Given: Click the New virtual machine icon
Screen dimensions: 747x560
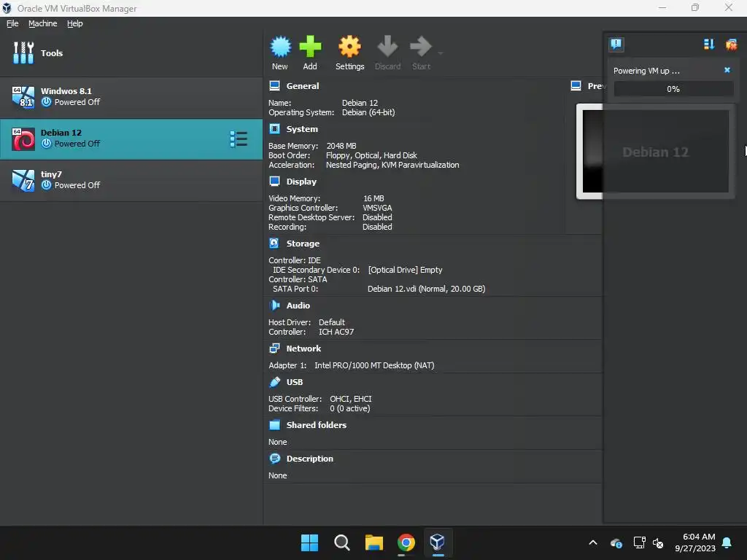Looking at the screenshot, I should pyautogui.click(x=280, y=47).
